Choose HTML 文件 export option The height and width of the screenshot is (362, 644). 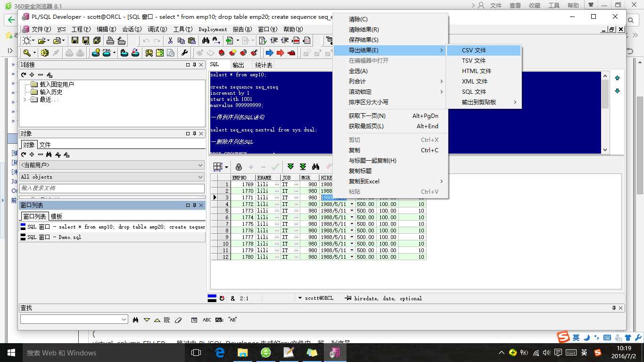tap(484, 71)
